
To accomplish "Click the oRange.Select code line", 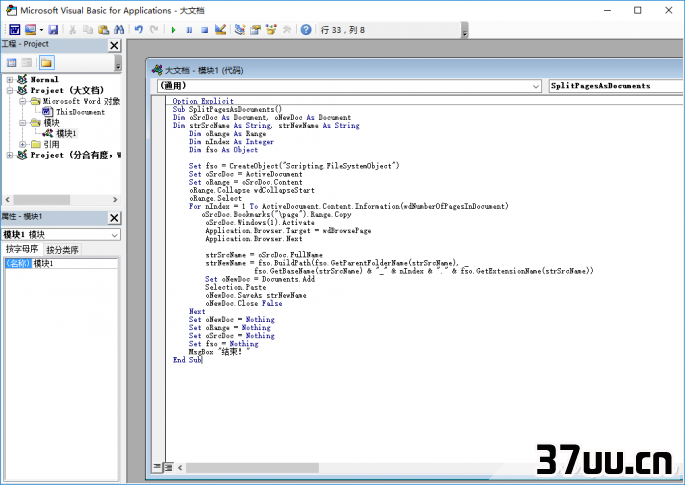I will coord(215,198).
